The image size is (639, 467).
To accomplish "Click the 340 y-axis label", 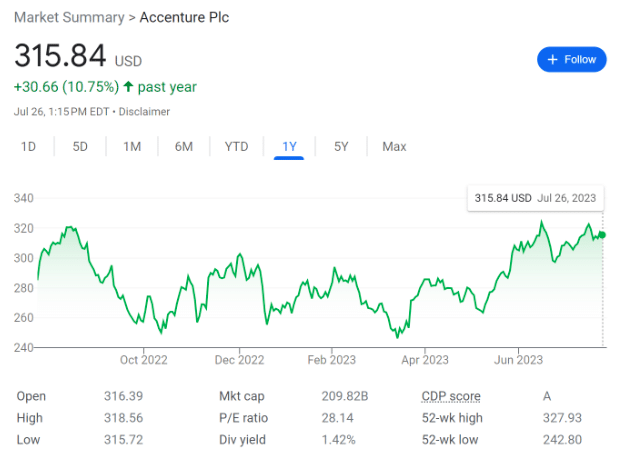I will [x=24, y=198].
